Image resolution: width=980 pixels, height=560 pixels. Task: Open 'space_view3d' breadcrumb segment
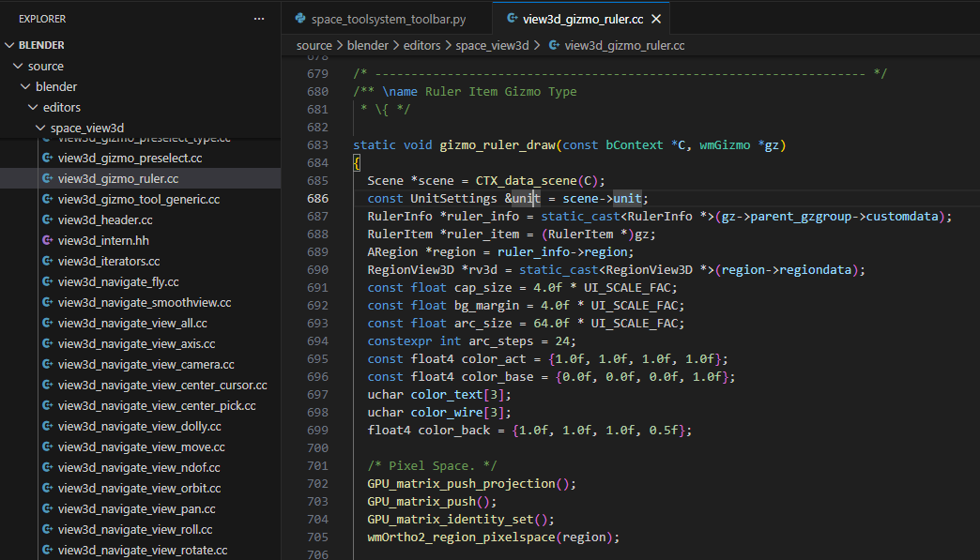(492, 46)
